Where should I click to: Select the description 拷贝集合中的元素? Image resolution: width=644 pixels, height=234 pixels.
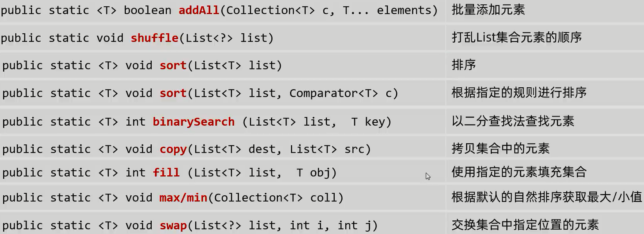tap(501, 148)
